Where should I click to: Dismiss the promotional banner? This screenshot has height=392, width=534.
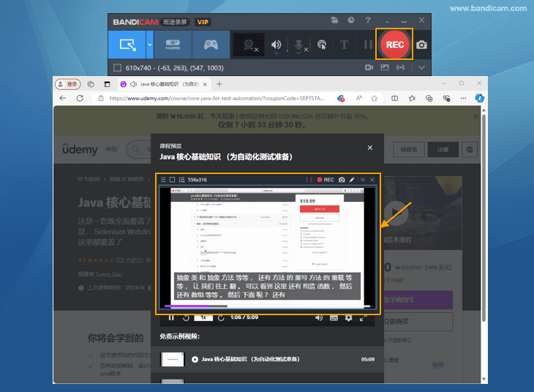(475, 116)
